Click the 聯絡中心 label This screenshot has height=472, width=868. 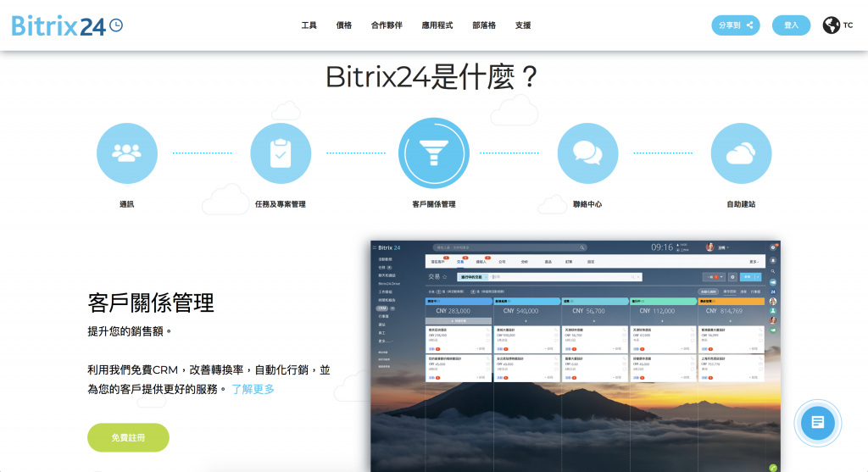pos(587,204)
